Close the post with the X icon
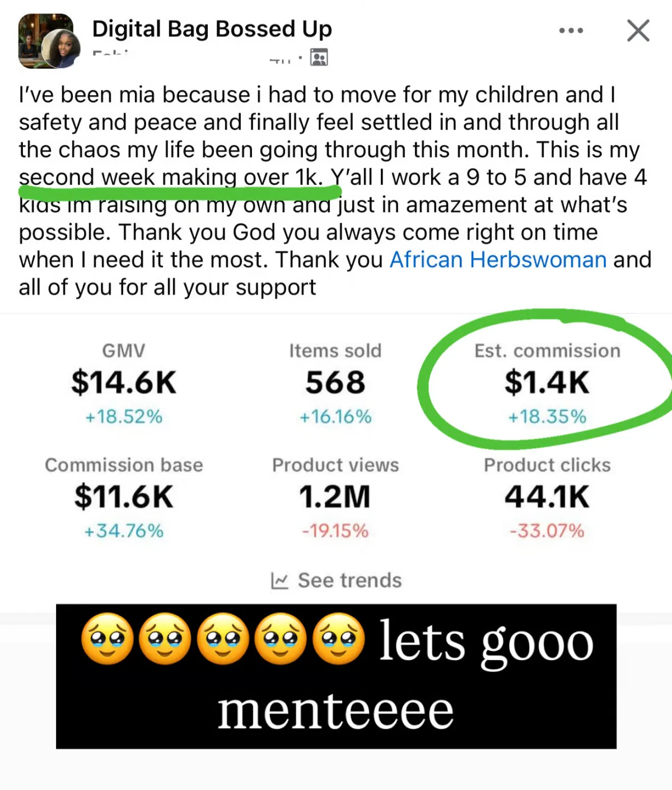The height and width of the screenshot is (790, 672). click(638, 31)
